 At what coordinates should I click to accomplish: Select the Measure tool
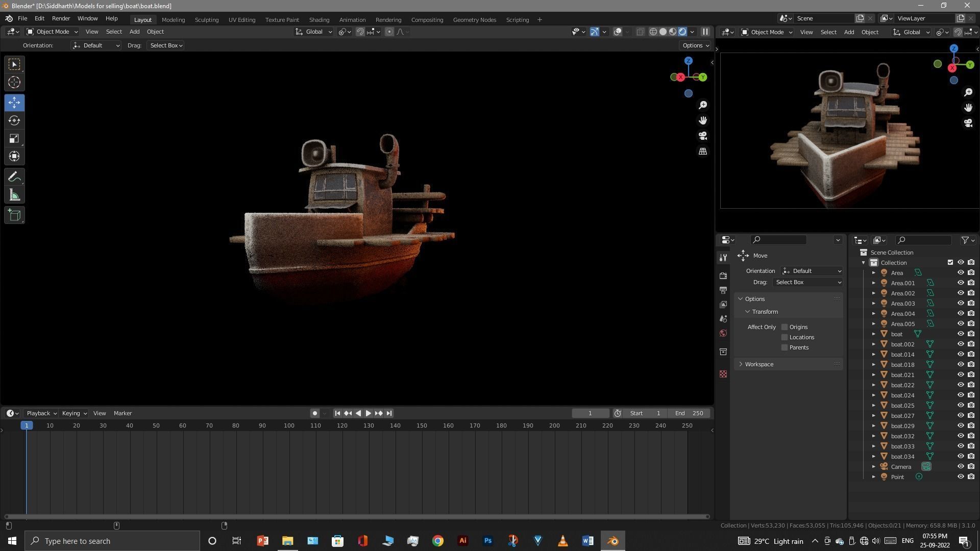(14, 195)
